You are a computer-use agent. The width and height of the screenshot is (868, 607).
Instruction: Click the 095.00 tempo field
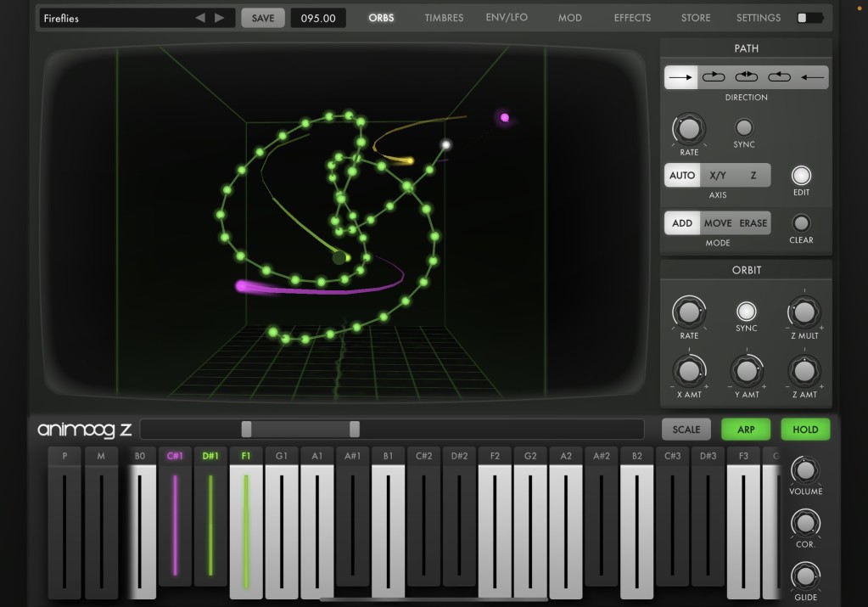(318, 18)
